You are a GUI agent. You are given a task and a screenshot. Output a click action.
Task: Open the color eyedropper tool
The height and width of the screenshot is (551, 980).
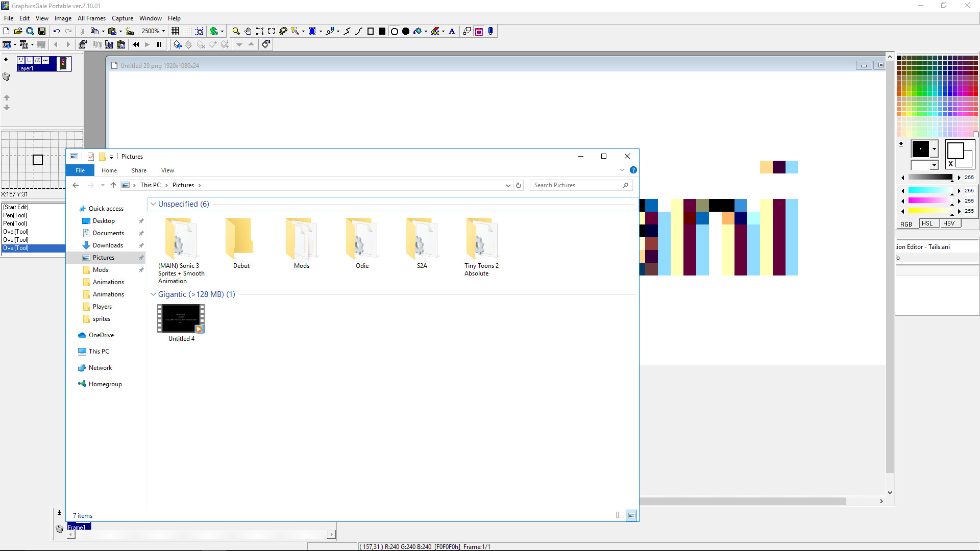(491, 31)
